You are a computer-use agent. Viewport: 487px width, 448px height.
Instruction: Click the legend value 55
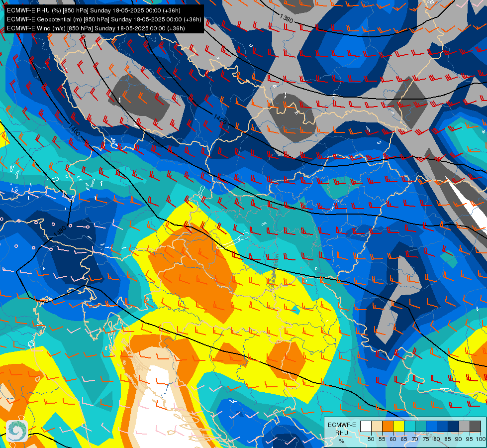pyautogui.click(x=382, y=439)
